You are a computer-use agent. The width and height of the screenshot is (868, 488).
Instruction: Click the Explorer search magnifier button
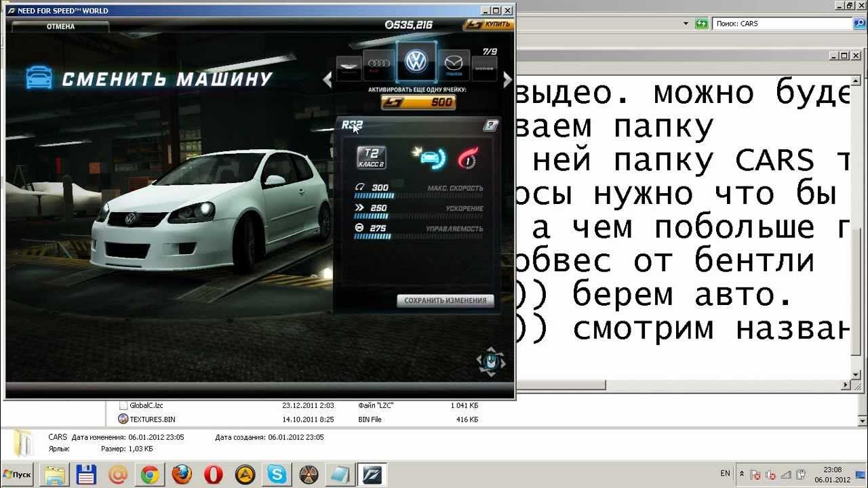[860, 24]
